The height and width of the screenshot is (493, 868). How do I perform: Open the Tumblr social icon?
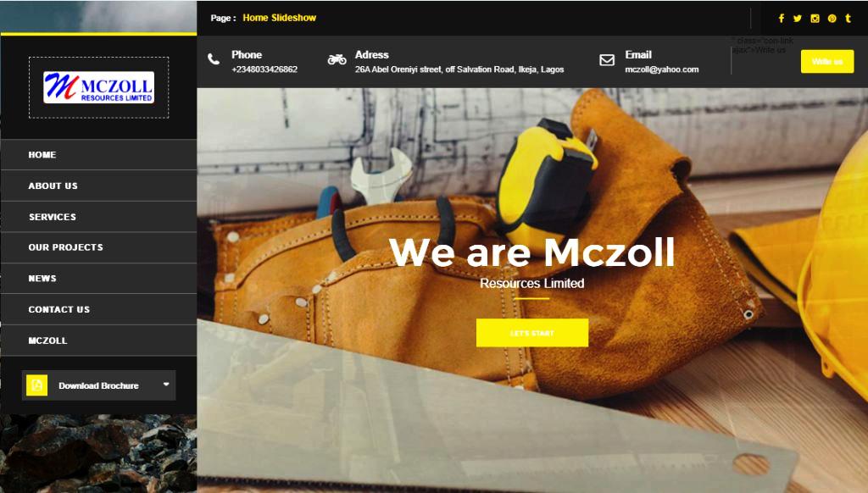(x=848, y=19)
